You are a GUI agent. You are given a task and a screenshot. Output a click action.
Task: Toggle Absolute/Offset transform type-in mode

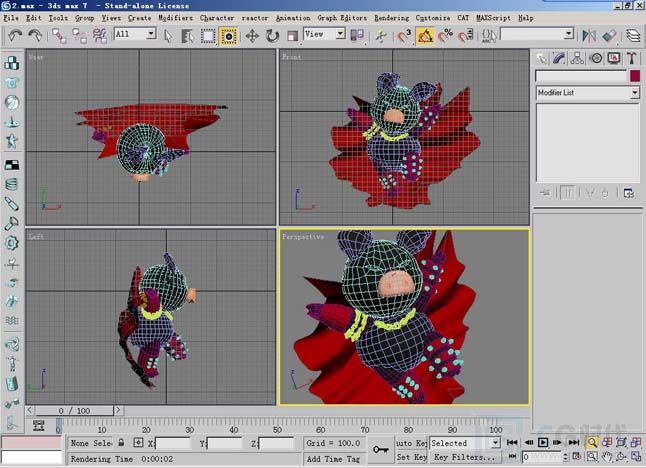click(138, 443)
